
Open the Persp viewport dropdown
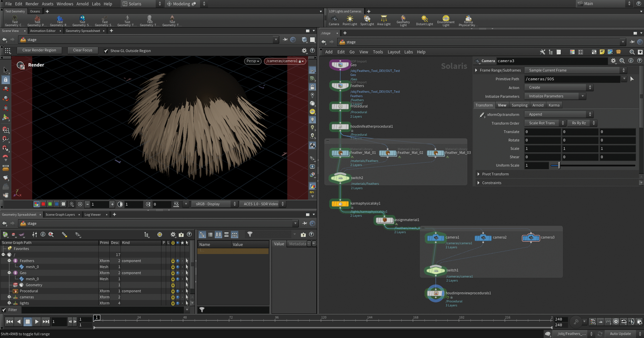pos(253,61)
